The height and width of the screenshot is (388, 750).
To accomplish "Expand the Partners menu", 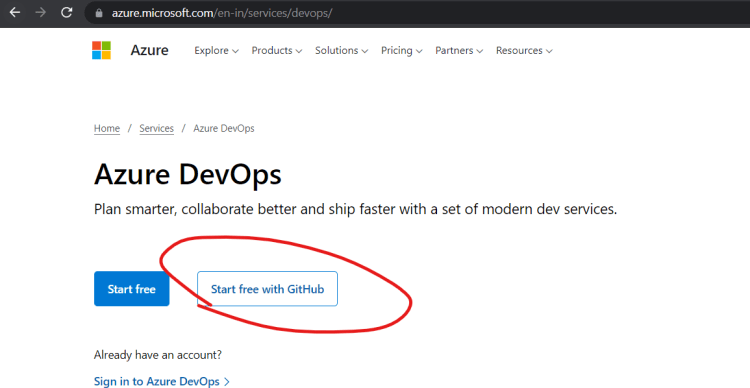I will point(459,51).
